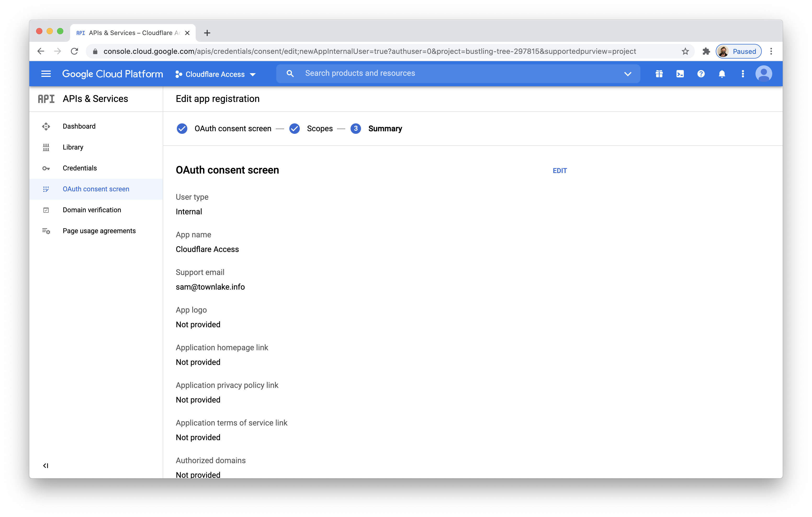Expand the search bar dropdown arrow
This screenshot has height=517, width=812.
[627, 74]
